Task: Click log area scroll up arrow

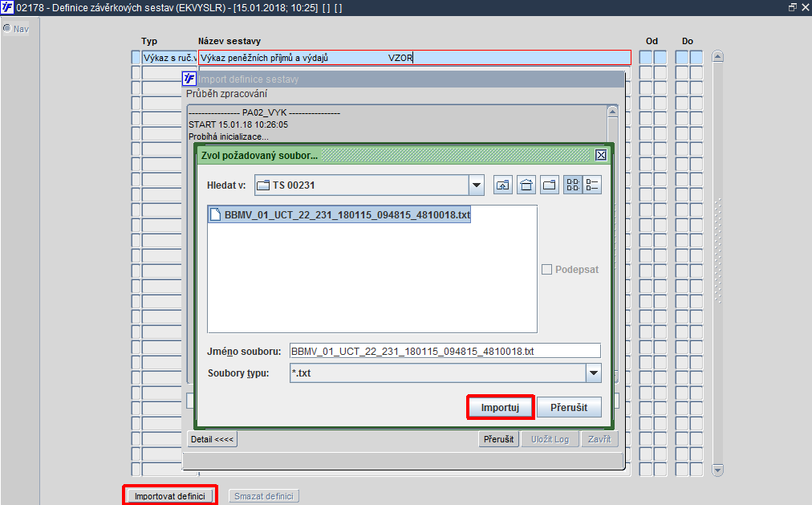Action: 613,112
